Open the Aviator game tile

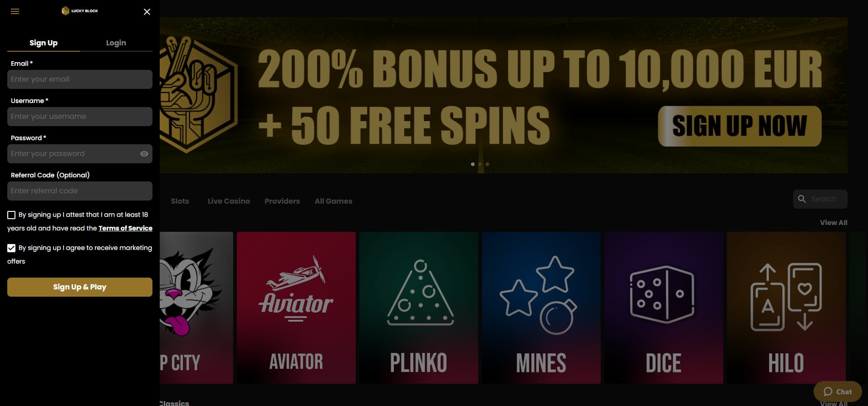pos(296,308)
